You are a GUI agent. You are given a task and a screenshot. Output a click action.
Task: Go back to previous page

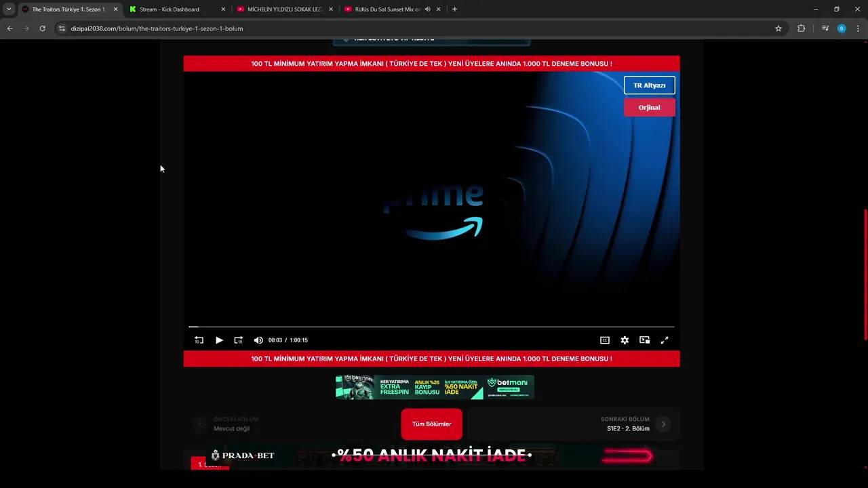(9, 28)
